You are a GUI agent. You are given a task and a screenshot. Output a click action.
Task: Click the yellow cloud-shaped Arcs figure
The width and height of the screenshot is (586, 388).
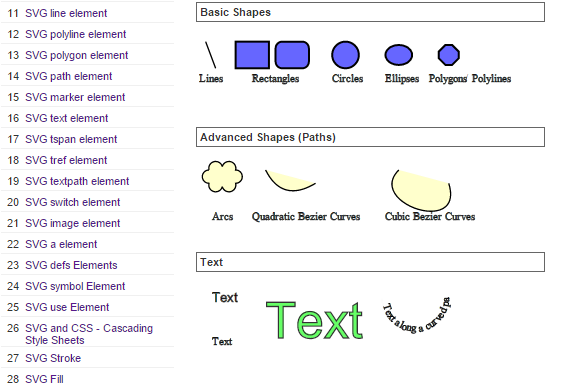pyautogui.click(x=222, y=177)
